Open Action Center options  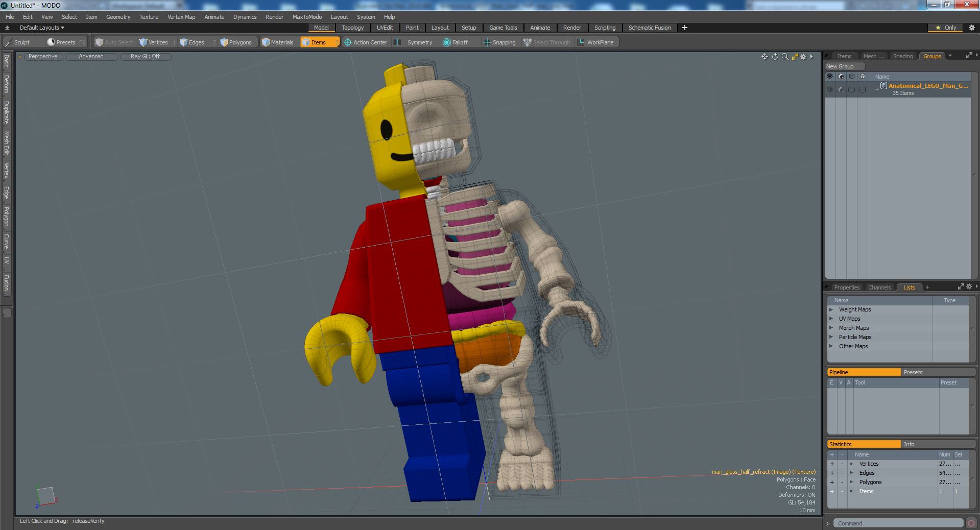[366, 42]
